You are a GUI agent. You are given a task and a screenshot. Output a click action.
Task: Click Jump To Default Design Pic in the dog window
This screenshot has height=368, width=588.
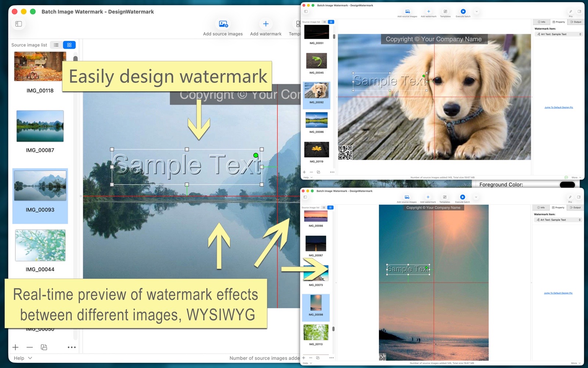click(559, 107)
